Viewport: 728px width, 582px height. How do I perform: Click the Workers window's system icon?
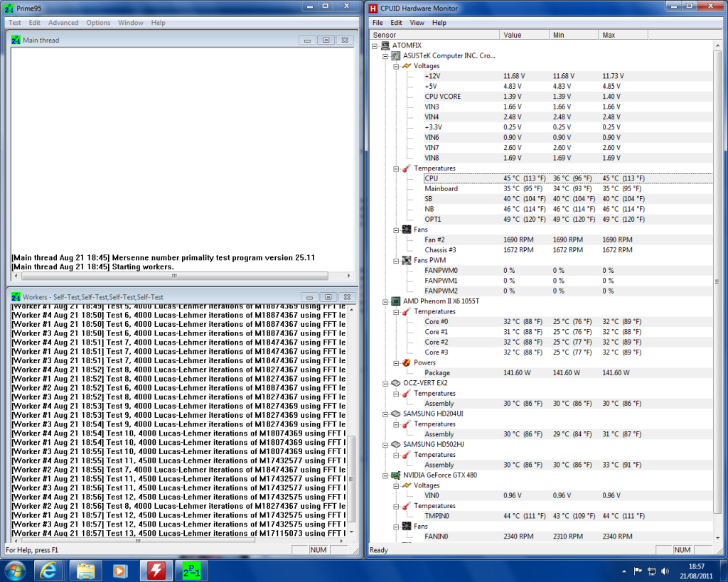16,297
